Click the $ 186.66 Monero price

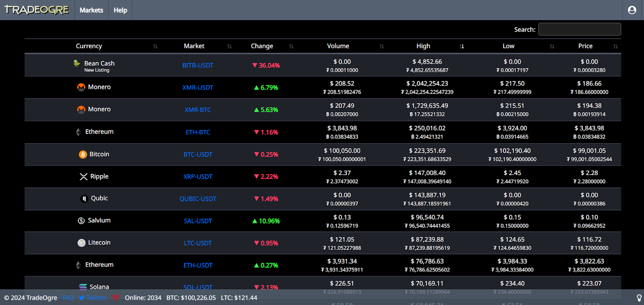click(589, 83)
